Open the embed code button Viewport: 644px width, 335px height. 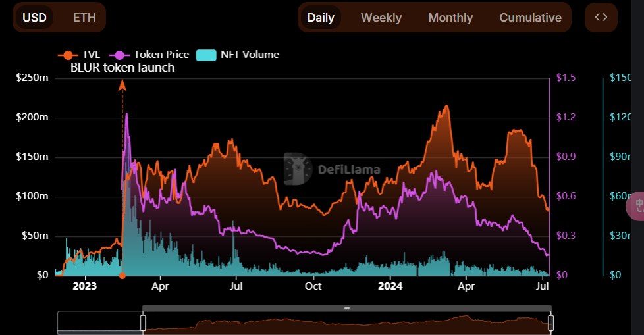click(x=601, y=17)
